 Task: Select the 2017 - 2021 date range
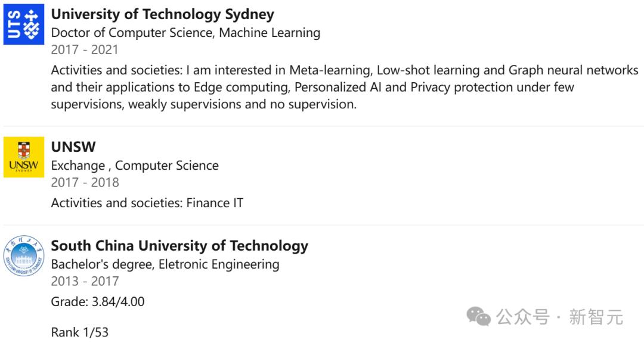85,49
